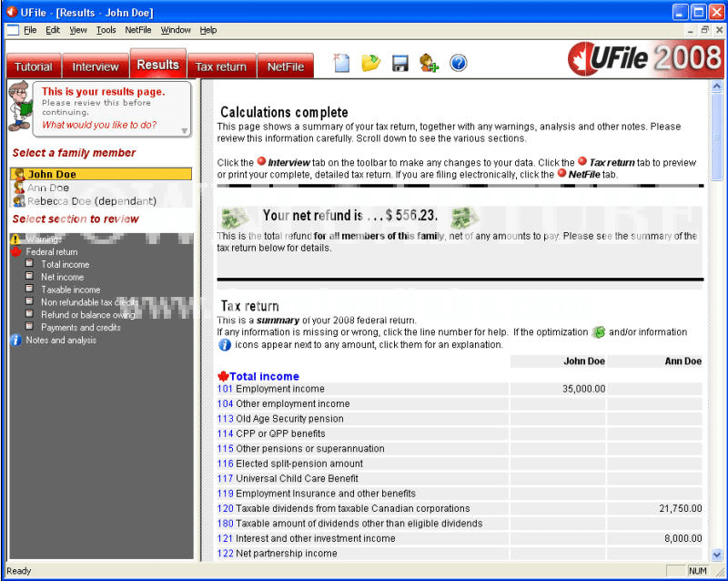Select Ann Doe in family member list
Image resolution: width=728 pixels, height=581 pixels.
[48, 188]
